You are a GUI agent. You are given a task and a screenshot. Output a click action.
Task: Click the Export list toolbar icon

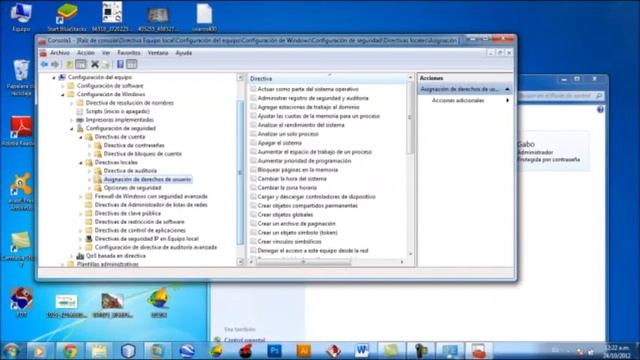(106, 64)
